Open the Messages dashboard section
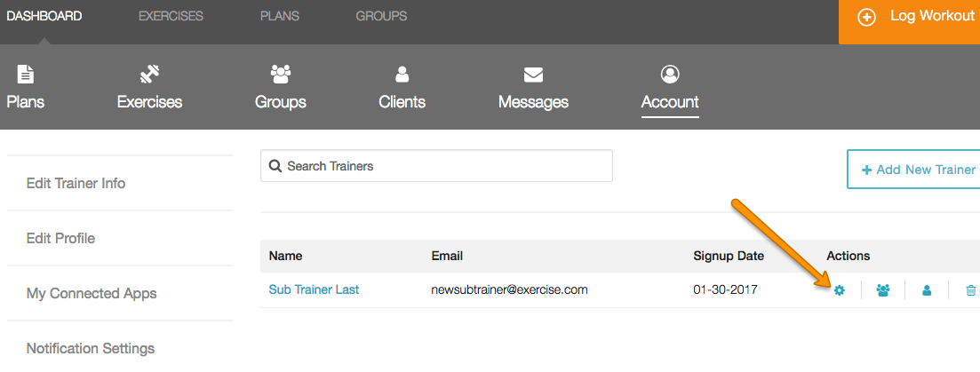The image size is (980, 372). click(x=533, y=87)
